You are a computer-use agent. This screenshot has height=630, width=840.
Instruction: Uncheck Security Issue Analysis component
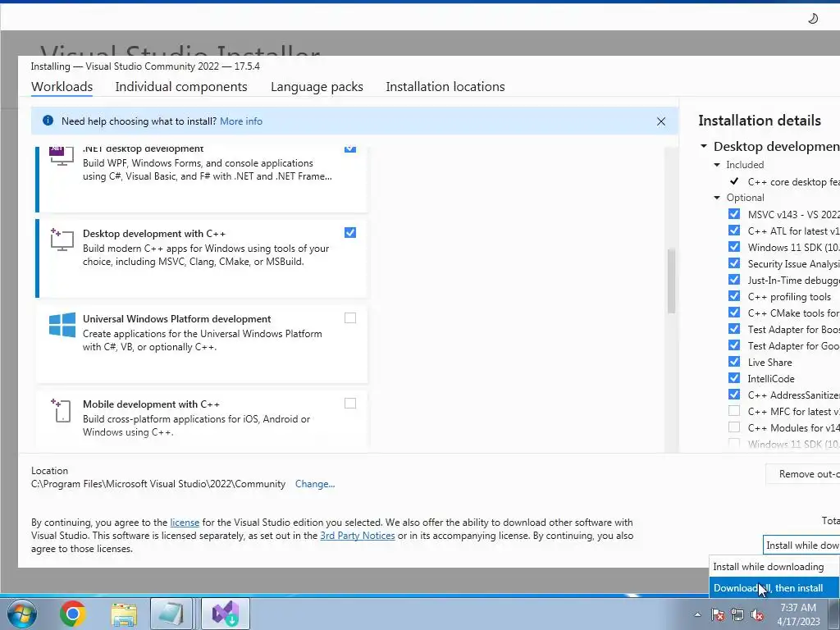(x=734, y=263)
